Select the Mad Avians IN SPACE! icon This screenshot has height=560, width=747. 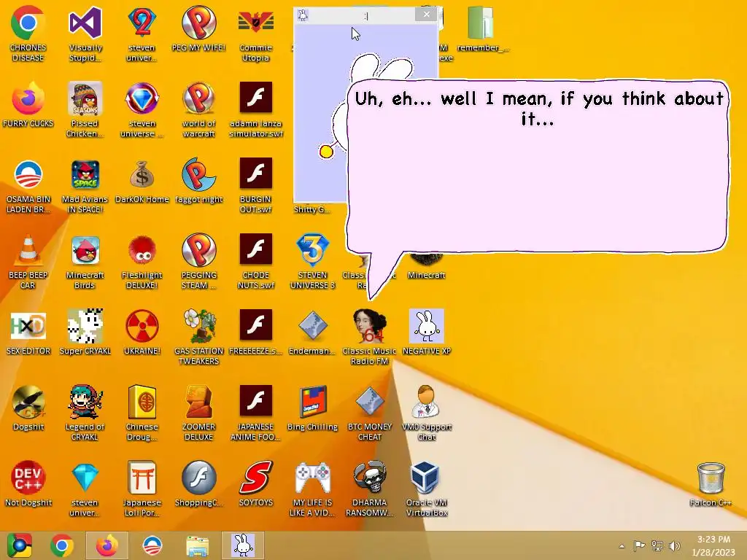[85, 175]
